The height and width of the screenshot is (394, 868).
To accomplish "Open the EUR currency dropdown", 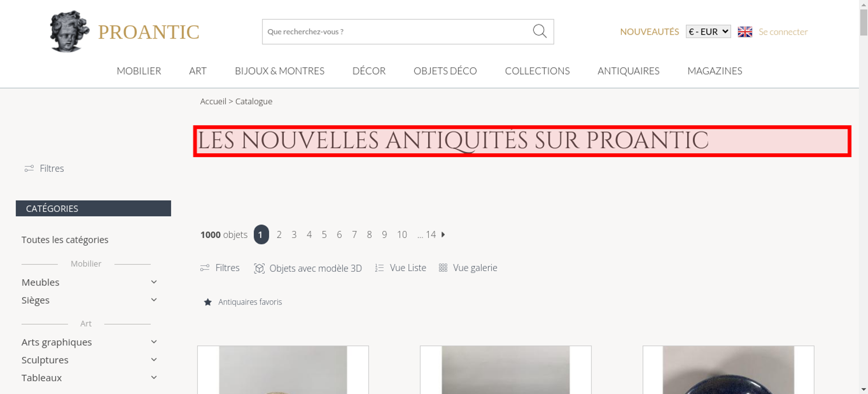I will pos(708,32).
